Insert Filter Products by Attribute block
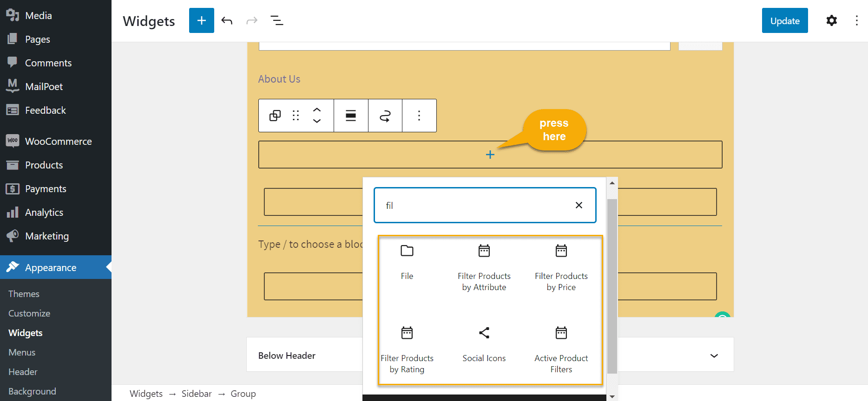The image size is (868, 401). (484, 268)
